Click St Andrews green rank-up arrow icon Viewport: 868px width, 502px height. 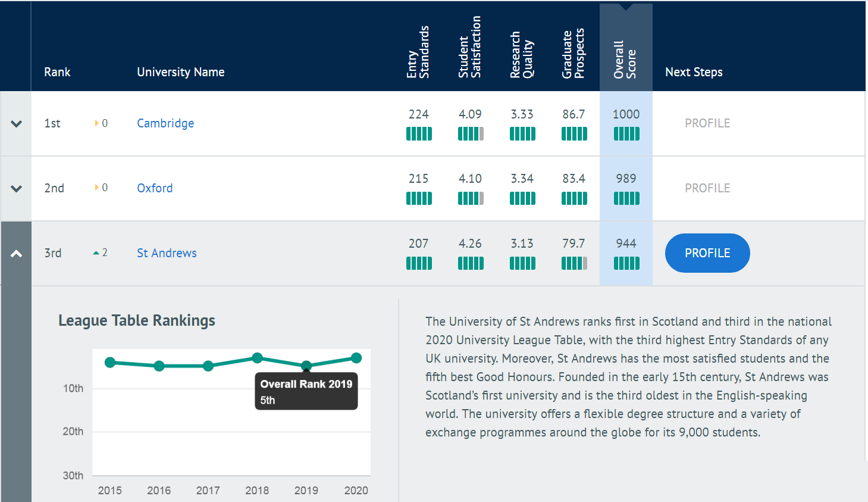click(96, 253)
